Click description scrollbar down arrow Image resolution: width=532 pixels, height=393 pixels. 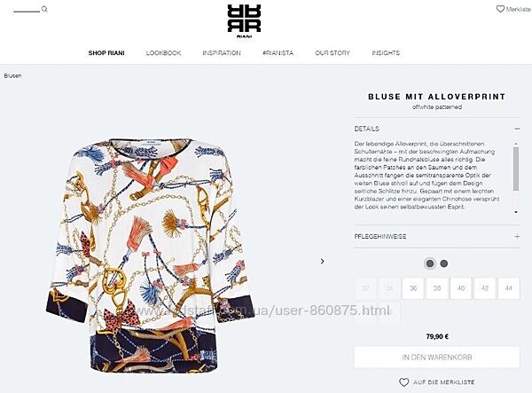[516, 212]
